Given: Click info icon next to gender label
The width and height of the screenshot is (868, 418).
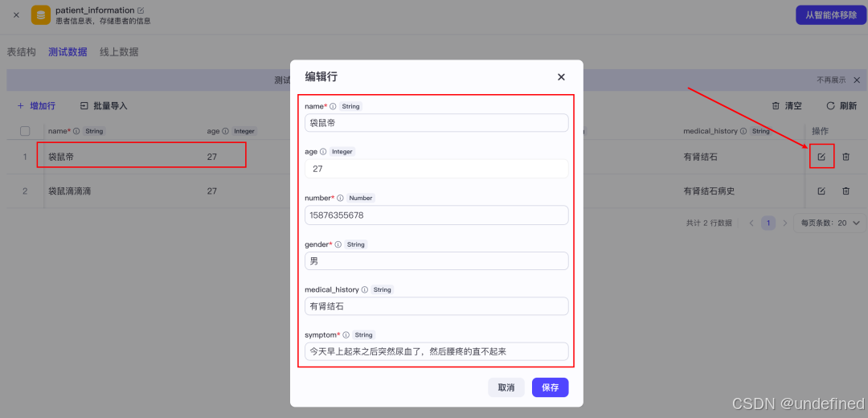Looking at the screenshot, I should click(338, 244).
